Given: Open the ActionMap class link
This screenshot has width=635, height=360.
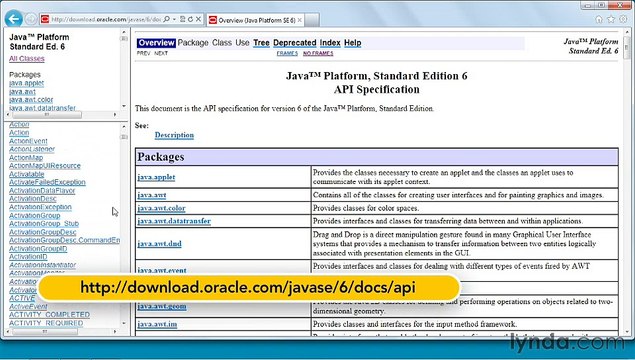Looking at the screenshot, I should click(x=26, y=158).
